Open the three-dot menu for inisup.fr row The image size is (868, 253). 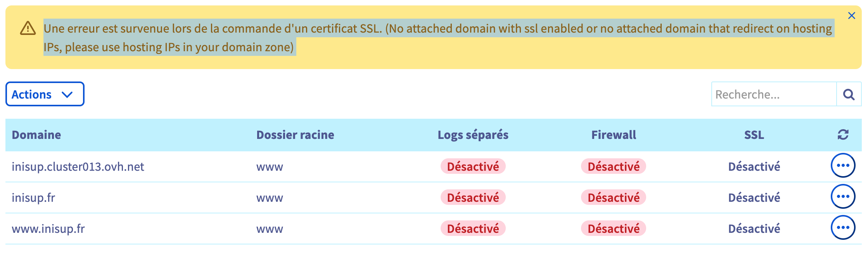[843, 197]
